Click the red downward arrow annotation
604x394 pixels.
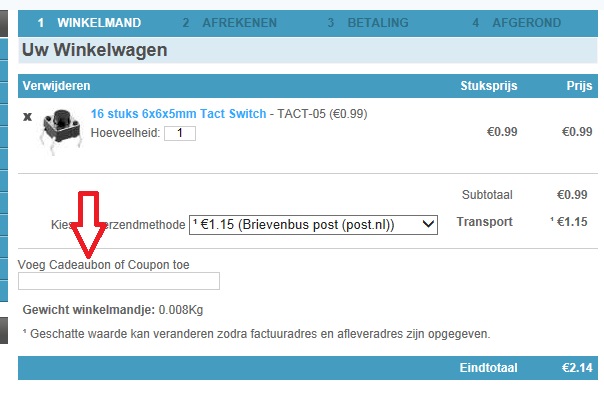tap(88, 225)
